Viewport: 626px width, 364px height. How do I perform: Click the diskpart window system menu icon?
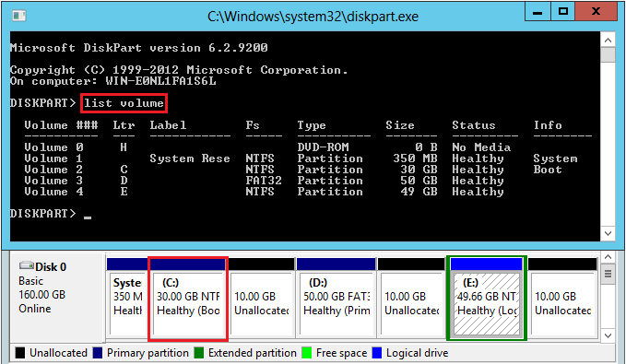(x=18, y=16)
